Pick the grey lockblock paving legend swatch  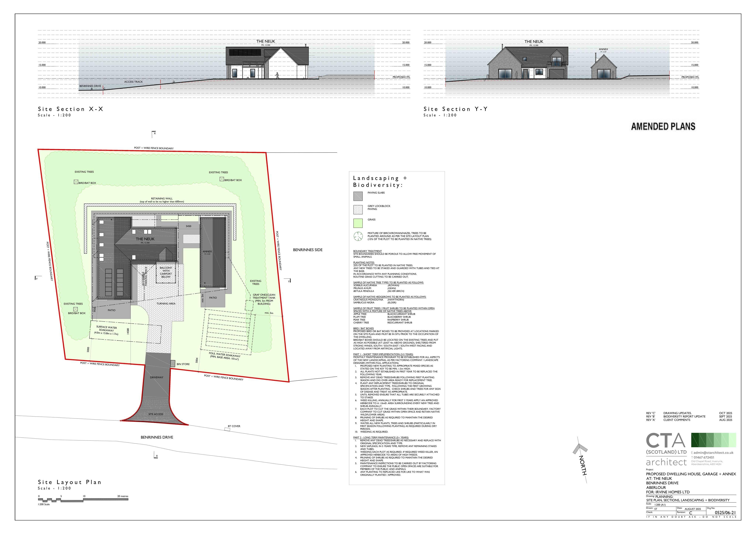tap(358, 210)
